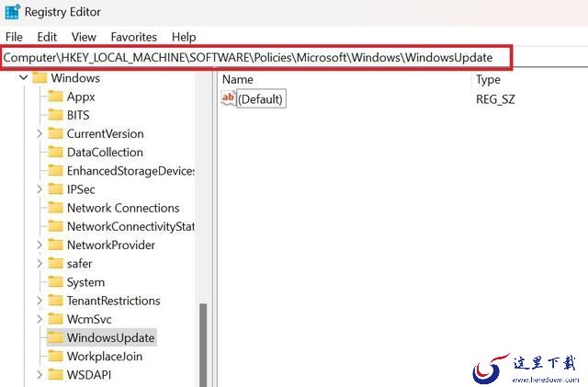Select the WorkplaceJoin key label
588x387 pixels.
click(105, 357)
